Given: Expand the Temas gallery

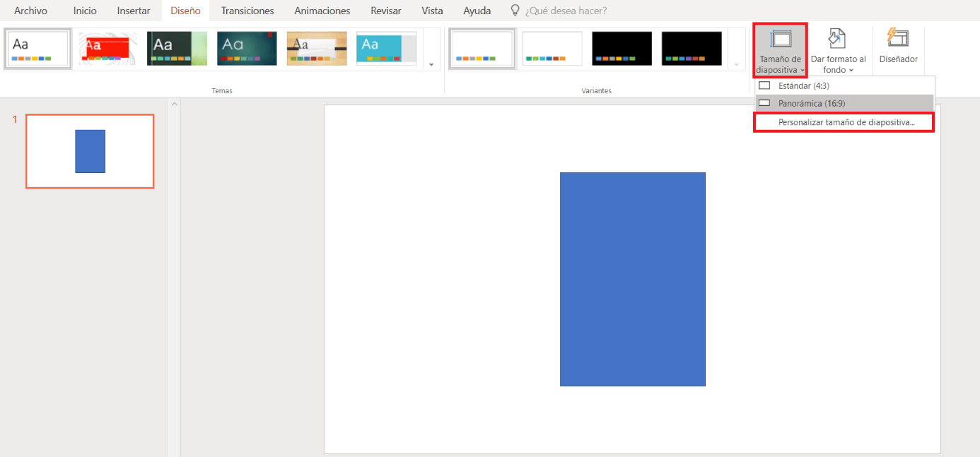Looking at the screenshot, I should tap(431, 65).
